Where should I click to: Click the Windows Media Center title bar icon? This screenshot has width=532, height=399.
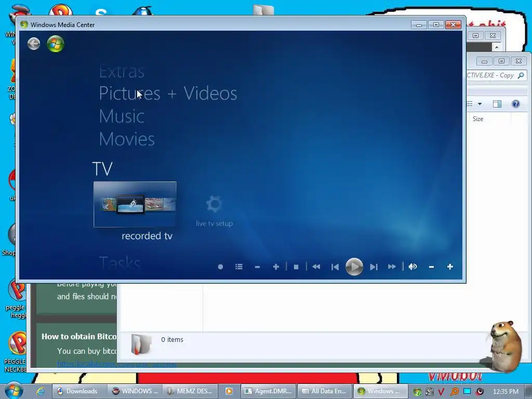pos(24,24)
